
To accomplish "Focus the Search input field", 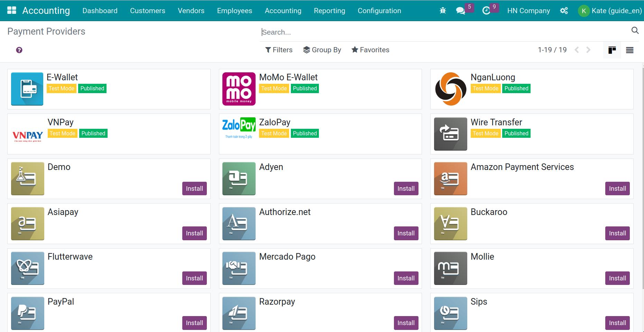I will point(444,32).
